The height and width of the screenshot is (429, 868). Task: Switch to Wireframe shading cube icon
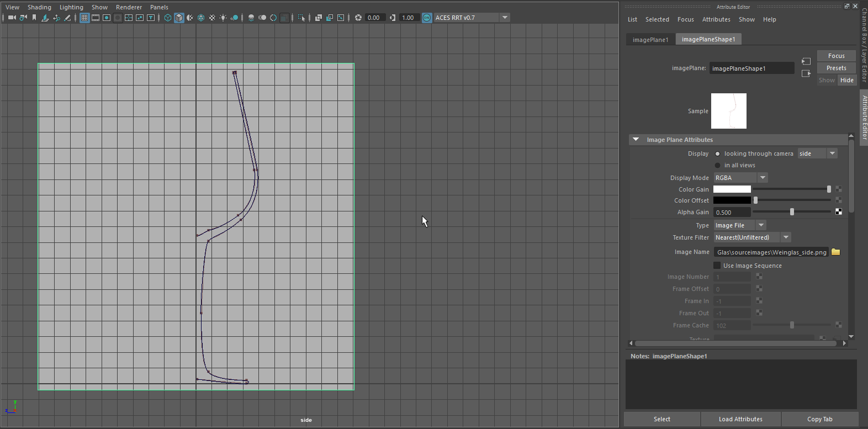(168, 18)
